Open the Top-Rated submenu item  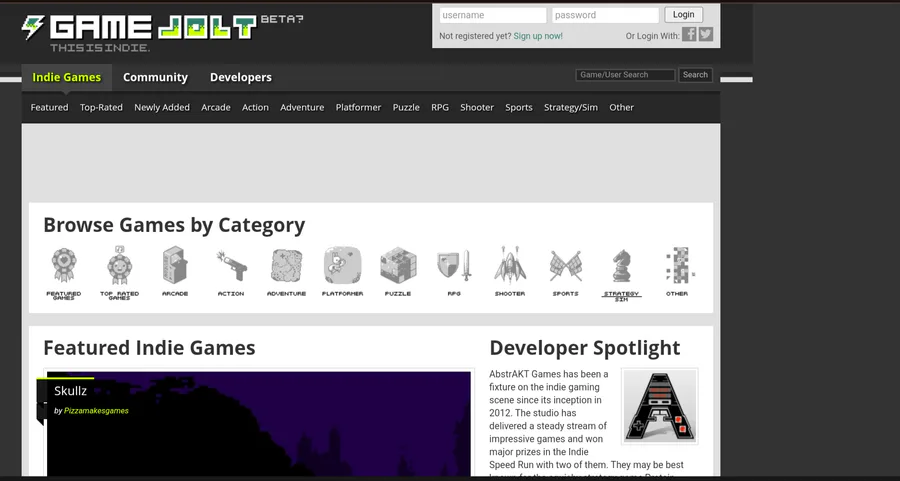click(101, 107)
